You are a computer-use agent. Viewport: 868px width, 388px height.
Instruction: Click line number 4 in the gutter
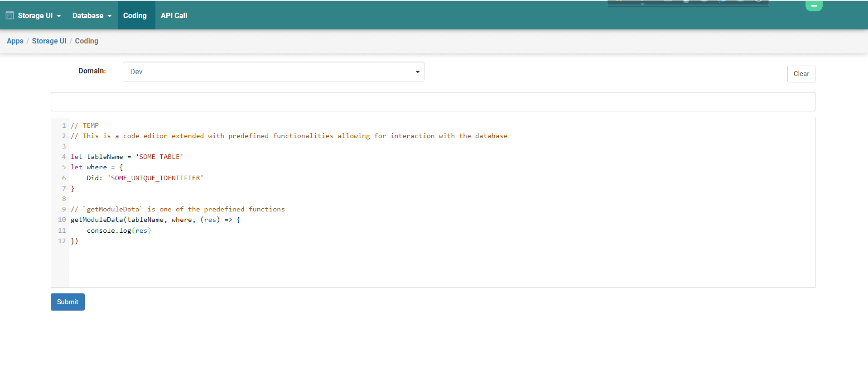point(64,157)
